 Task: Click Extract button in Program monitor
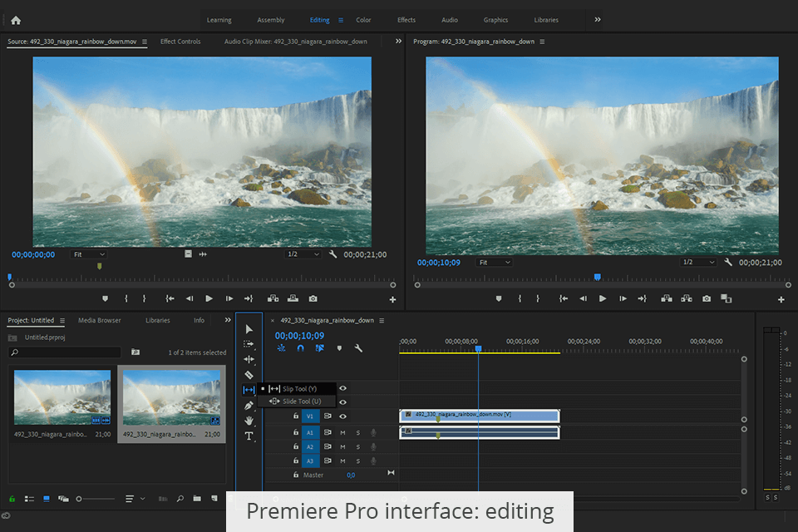tap(687, 299)
